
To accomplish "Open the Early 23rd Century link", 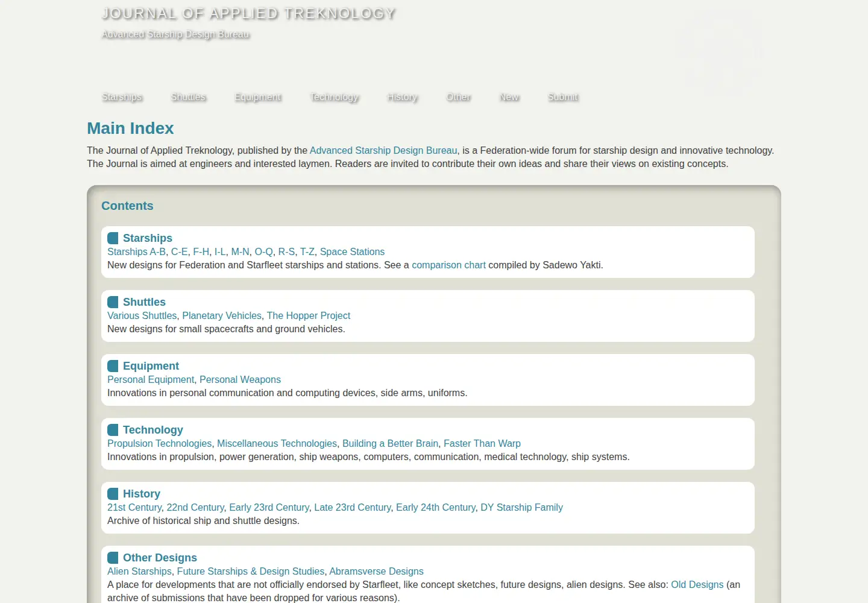I will pyautogui.click(x=269, y=507).
